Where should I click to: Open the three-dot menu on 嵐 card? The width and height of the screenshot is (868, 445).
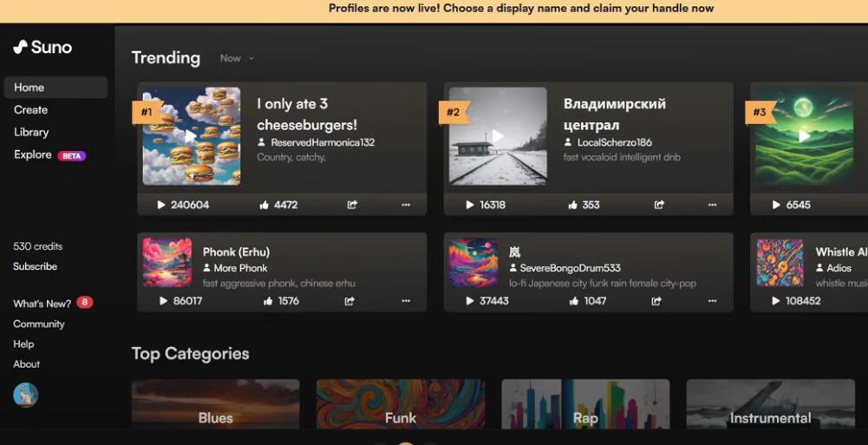[x=712, y=301]
